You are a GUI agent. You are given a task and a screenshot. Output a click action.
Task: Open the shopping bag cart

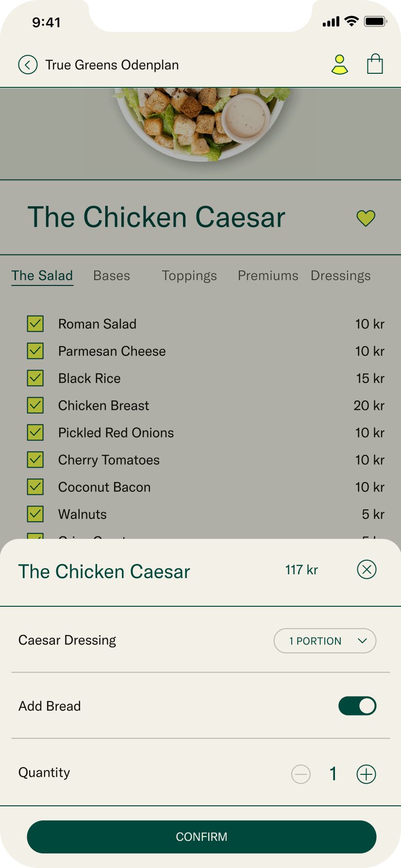click(375, 64)
